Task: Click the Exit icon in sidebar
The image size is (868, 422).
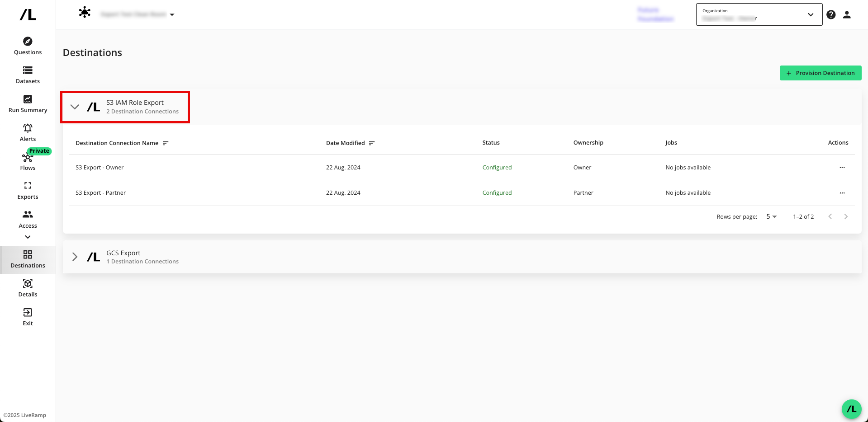Action: 28,313
